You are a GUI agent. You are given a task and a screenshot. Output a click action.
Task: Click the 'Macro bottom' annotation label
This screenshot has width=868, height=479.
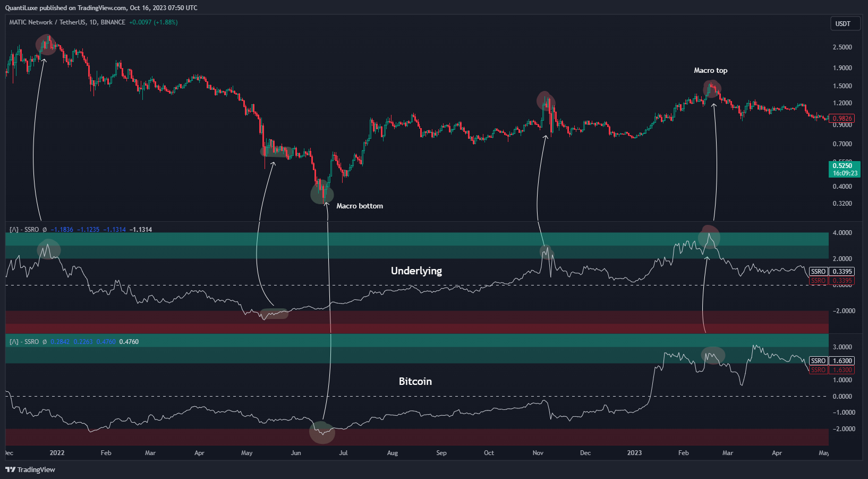pos(360,206)
